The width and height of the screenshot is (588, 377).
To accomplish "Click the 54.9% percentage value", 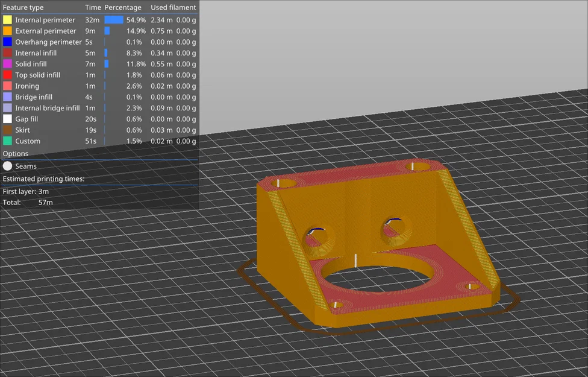I will click(x=136, y=20).
